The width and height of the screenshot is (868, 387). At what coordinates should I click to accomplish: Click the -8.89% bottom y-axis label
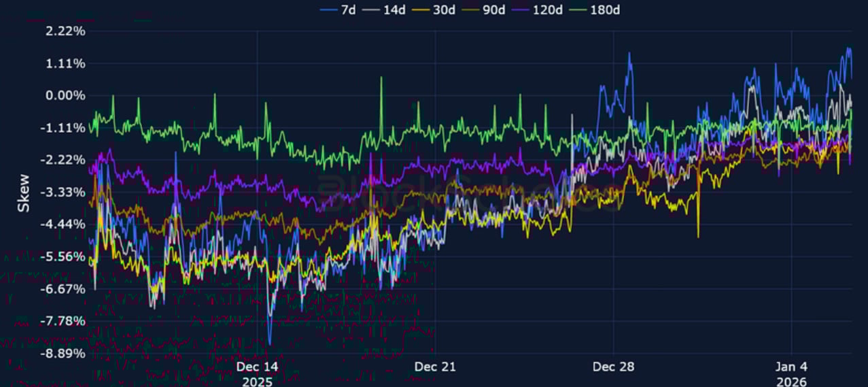coord(64,353)
